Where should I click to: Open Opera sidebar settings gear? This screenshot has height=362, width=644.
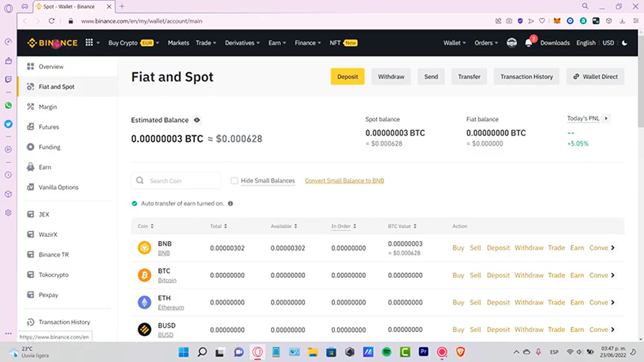click(8, 213)
